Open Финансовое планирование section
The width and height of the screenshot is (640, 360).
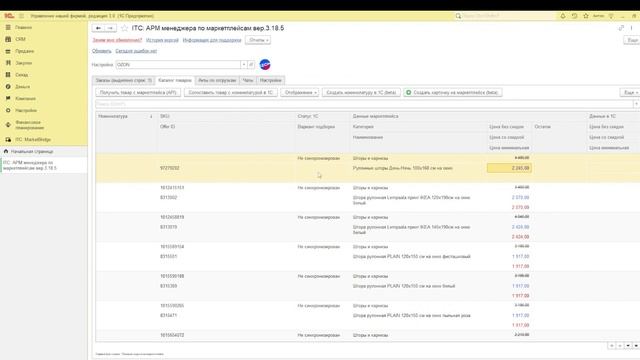coord(29,125)
